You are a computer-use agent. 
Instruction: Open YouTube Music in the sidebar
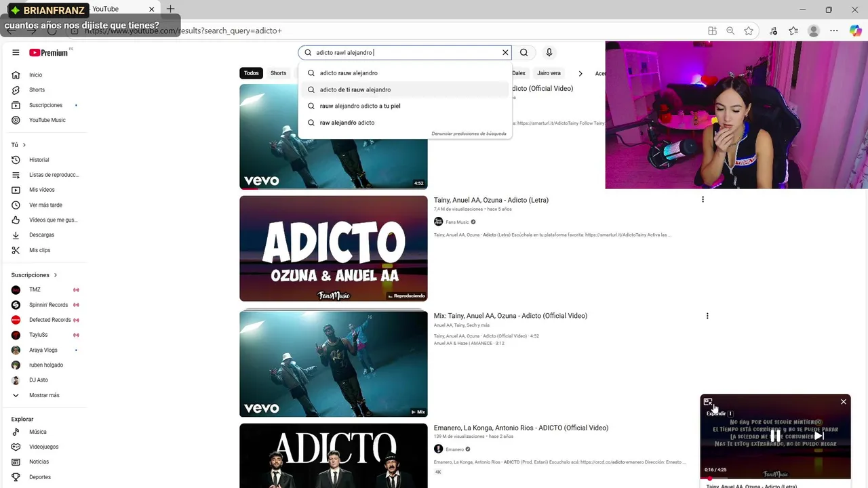(x=43, y=120)
